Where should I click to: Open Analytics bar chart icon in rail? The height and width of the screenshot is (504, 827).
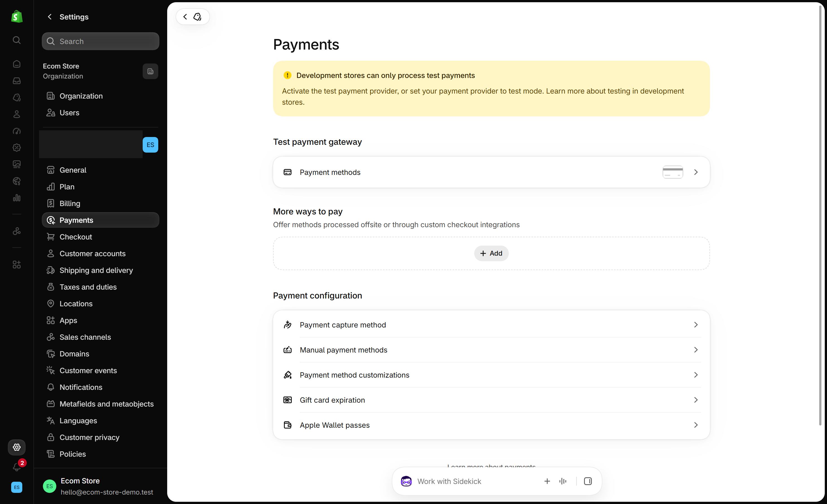(17, 198)
